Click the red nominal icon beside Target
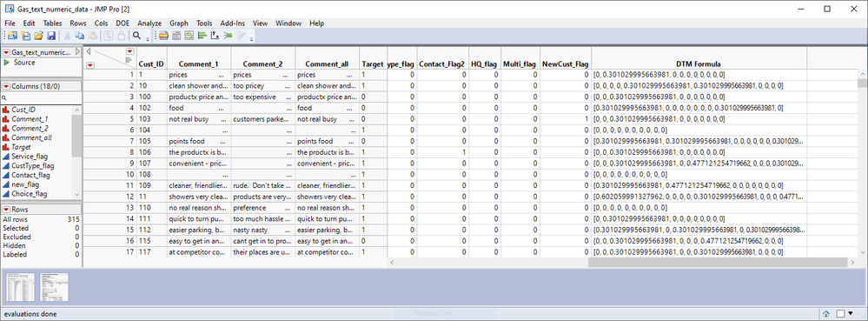The image size is (868, 321). [6, 148]
